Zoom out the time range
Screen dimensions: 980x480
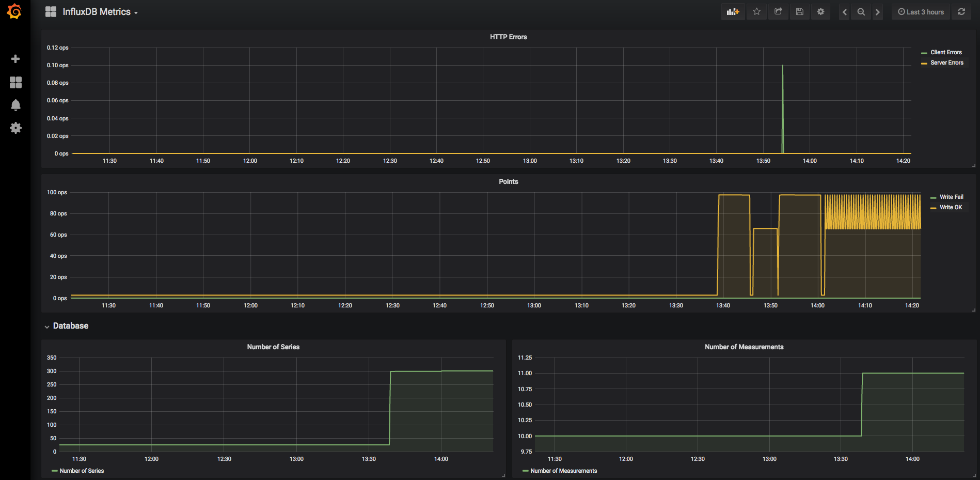(861, 12)
